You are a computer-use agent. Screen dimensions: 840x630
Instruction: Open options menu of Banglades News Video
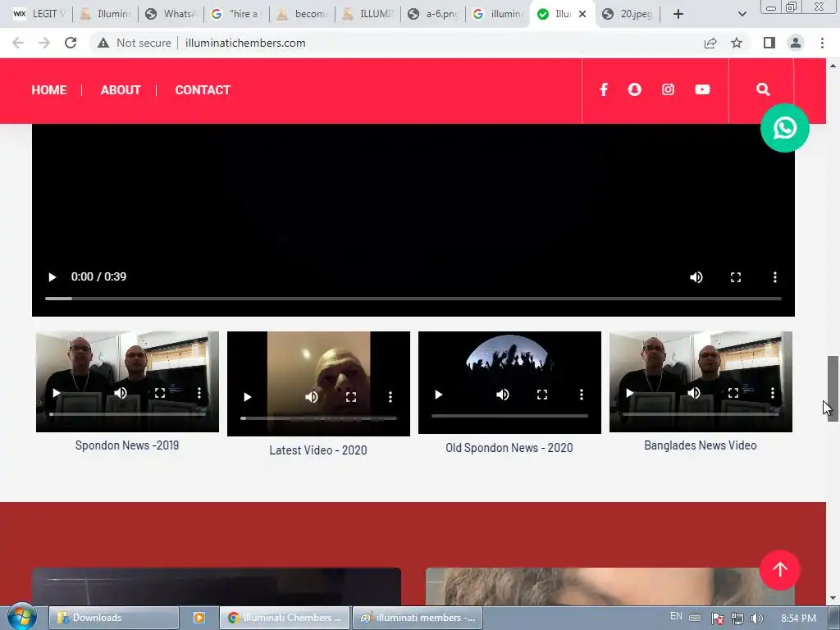point(772,393)
